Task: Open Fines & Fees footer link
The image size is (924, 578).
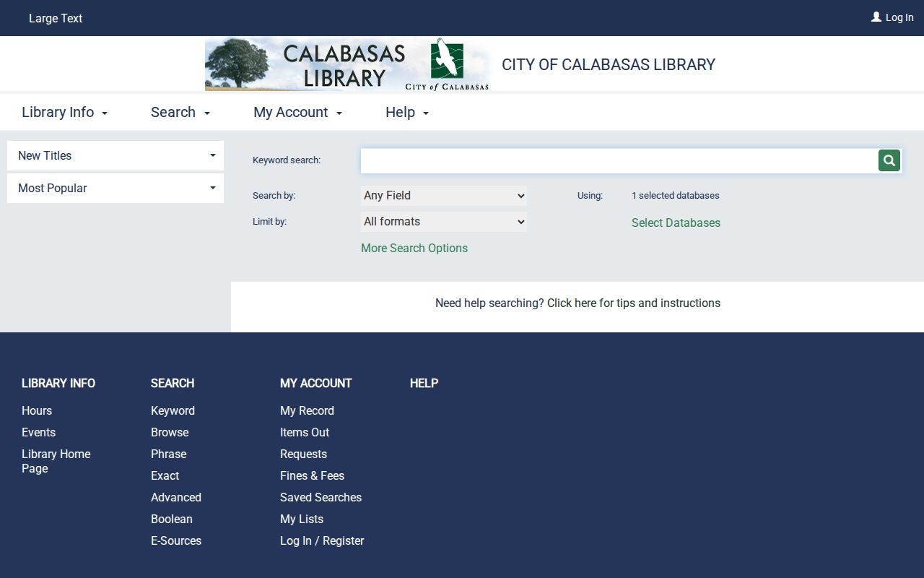Action: pyautogui.click(x=312, y=475)
